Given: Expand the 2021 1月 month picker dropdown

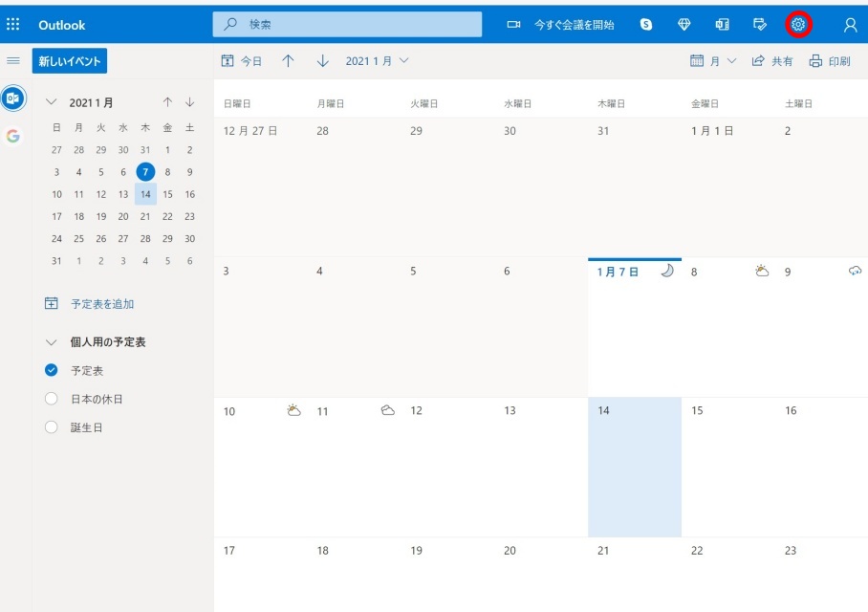Looking at the screenshot, I should click(377, 61).
